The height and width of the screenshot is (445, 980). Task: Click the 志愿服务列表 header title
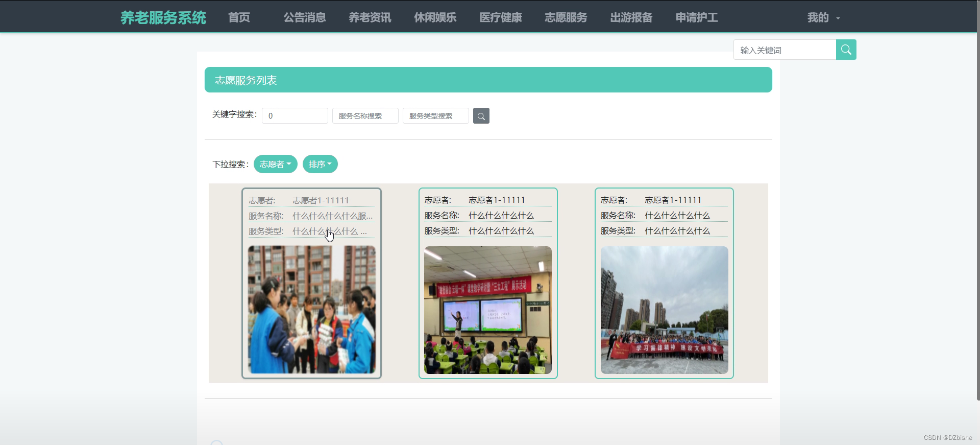click(x=246, y=80)
